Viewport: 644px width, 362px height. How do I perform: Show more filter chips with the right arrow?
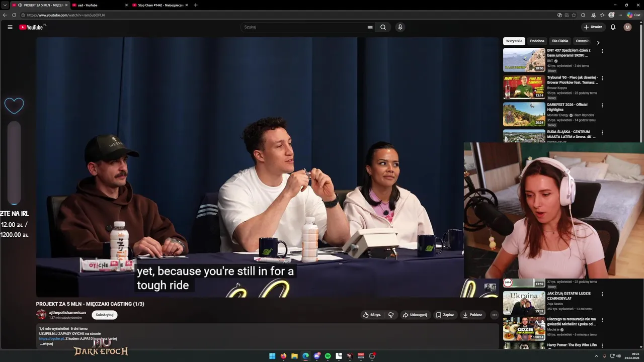tap(598, 42)
